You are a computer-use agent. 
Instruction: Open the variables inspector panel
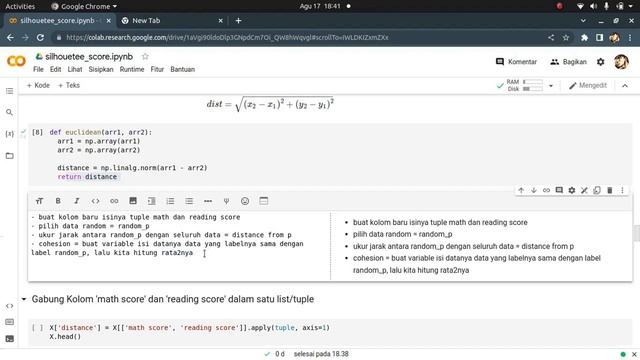[x=9, y=134]
